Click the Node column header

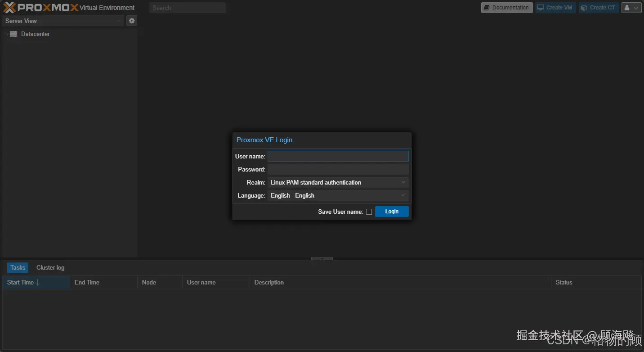160,282
